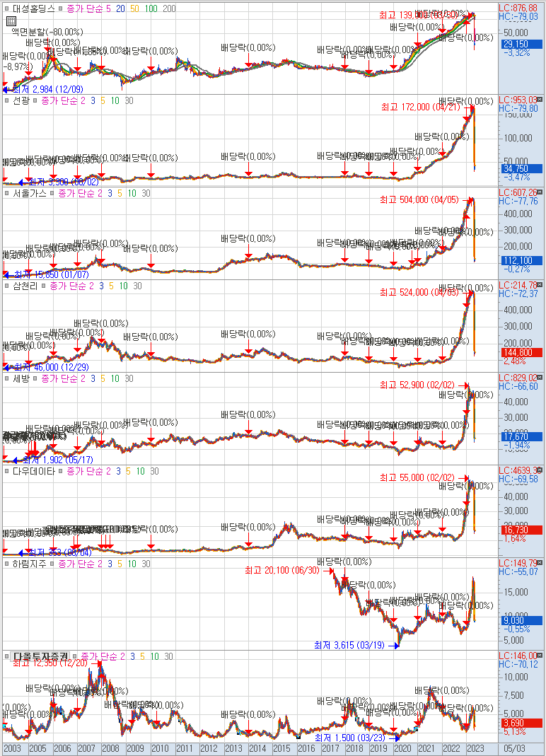Select the 서울가스 stock name label
This screenshot has height=756, width=546.
pos(30,193)
